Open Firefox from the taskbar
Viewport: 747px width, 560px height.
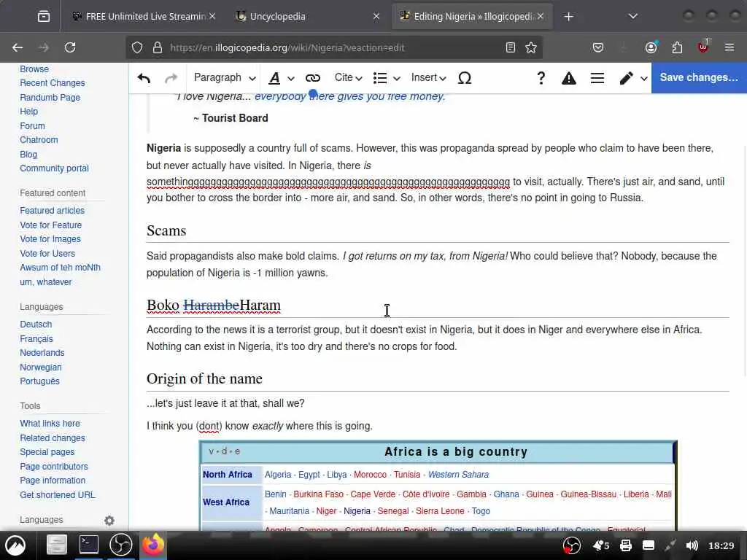coord(152,545)
